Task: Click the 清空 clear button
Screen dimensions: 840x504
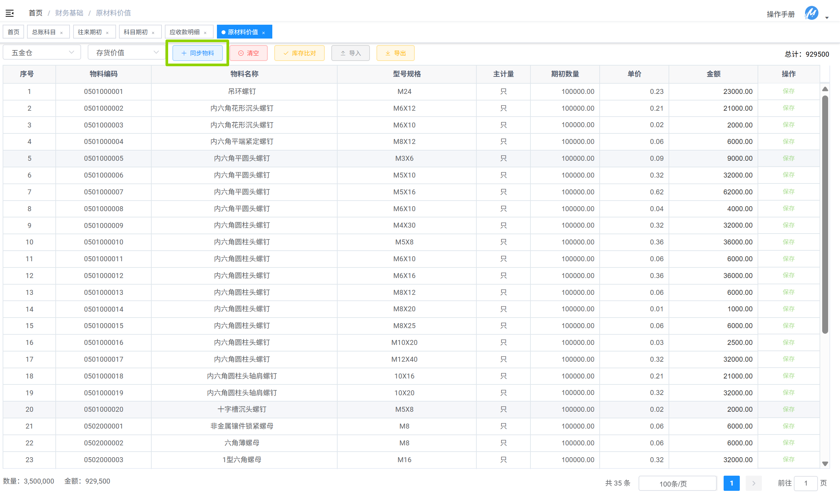Action: [x=248, y=53]
